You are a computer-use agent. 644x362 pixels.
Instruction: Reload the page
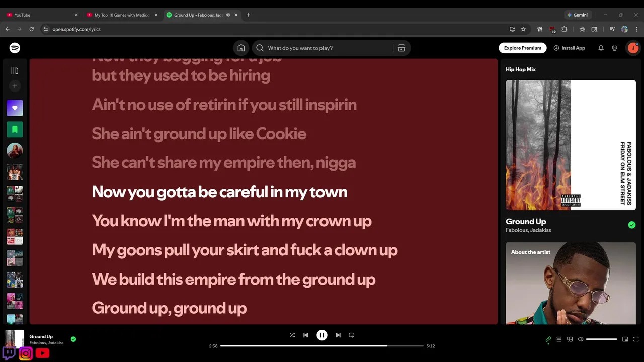click(32, 29)
